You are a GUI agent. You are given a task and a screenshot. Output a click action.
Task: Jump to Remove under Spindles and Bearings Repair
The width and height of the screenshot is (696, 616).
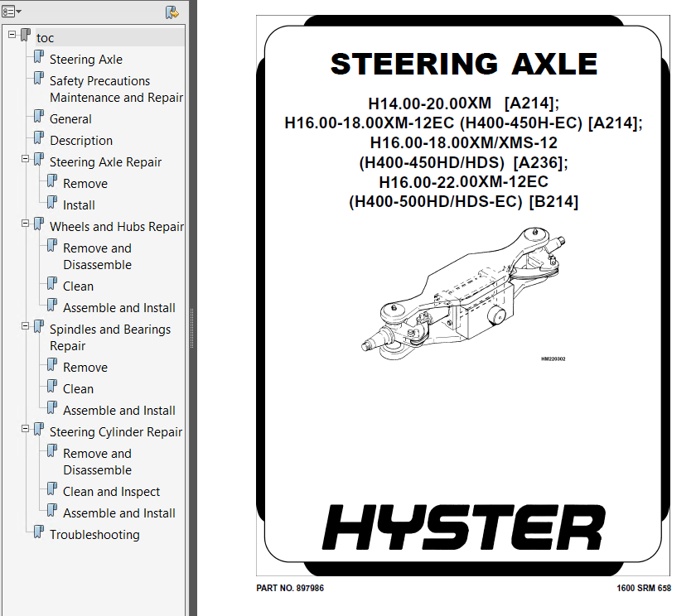point(85,368)
